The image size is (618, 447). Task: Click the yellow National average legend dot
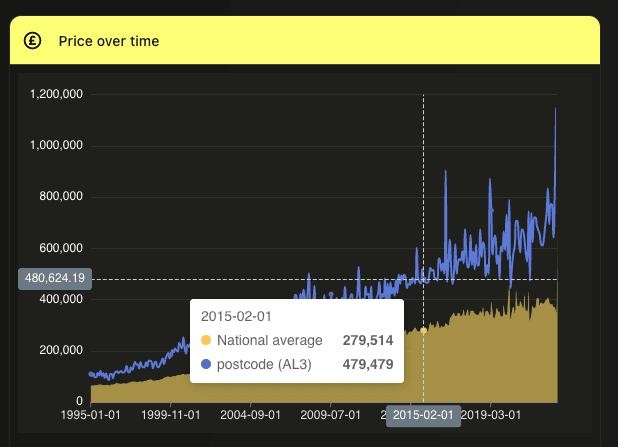point(206,341)
